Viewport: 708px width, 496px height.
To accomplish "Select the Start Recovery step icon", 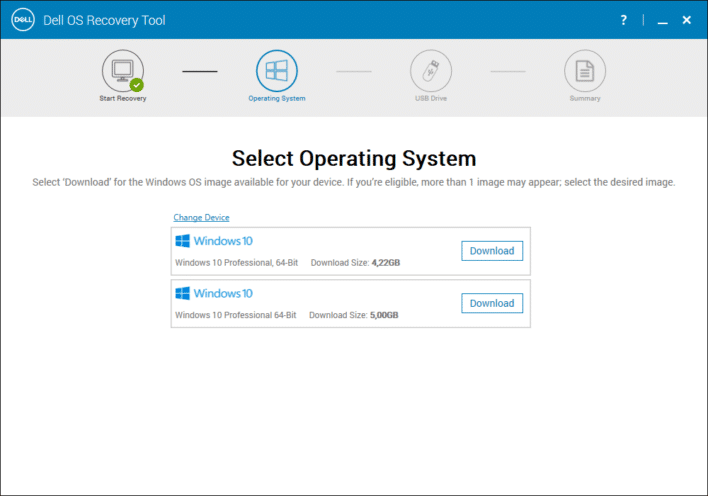I will pos(123,71).
